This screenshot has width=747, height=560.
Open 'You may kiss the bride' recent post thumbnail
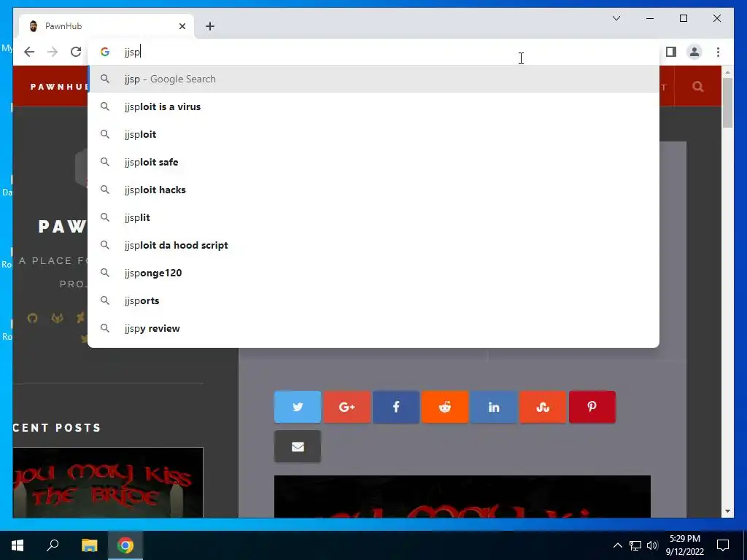pos(108,483)
